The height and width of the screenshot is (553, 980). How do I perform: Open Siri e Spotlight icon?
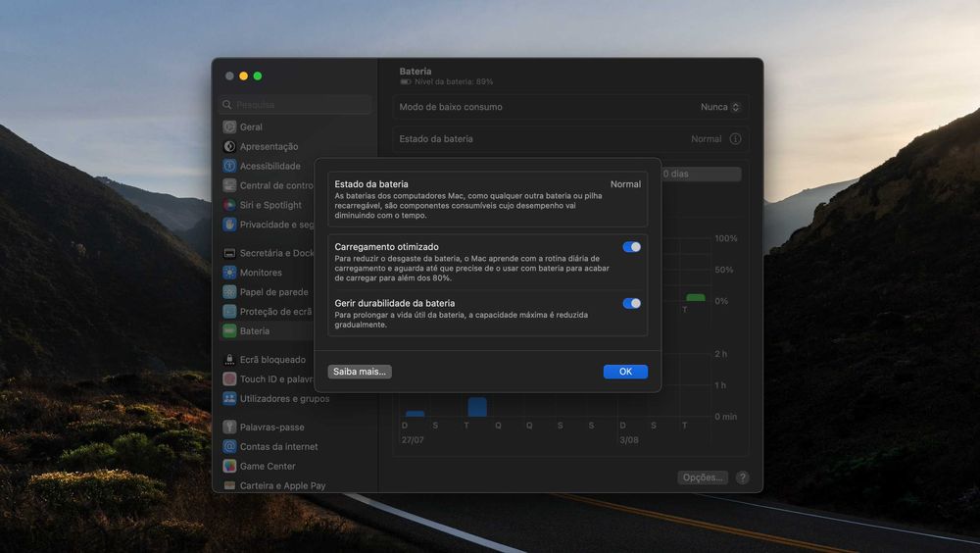[229, 205]
